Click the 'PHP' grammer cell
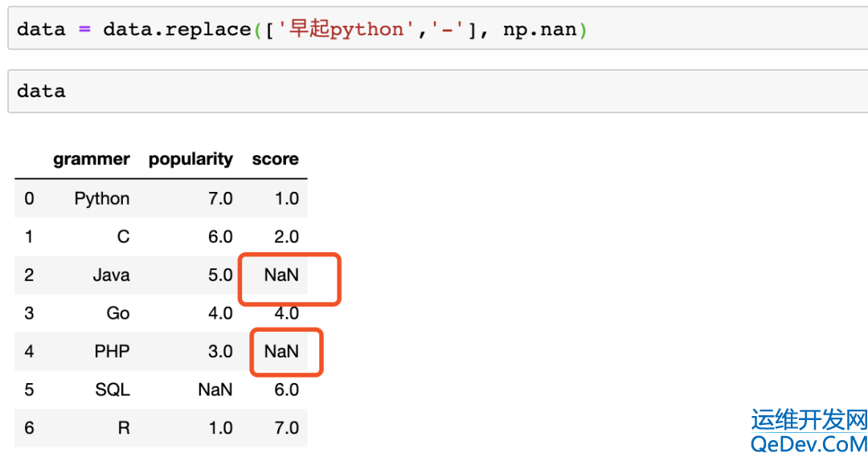868x453 pixels. point(112,351)
